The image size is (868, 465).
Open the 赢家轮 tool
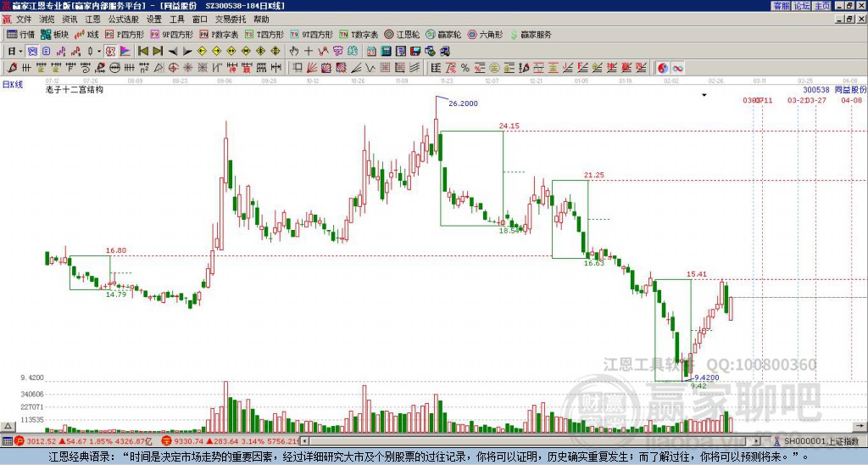pos(443,34)
